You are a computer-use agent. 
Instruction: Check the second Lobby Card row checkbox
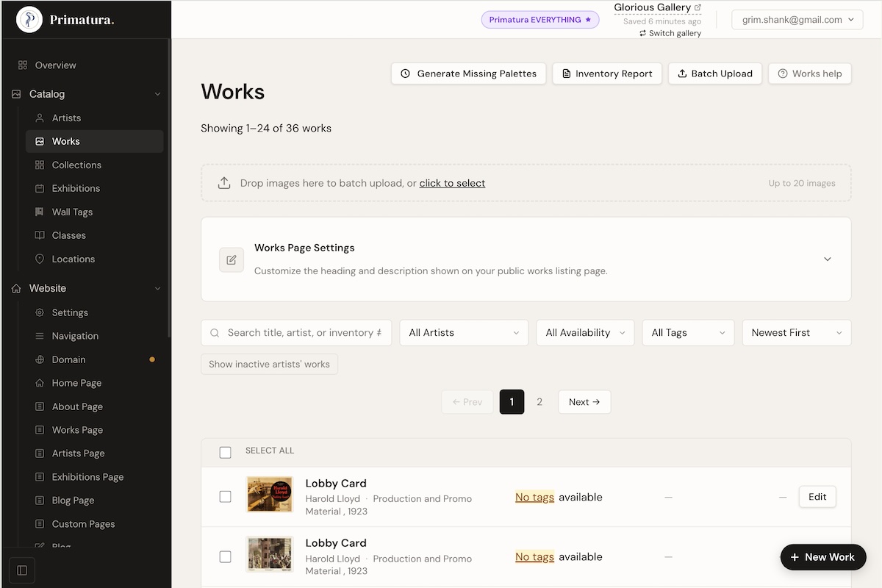[226, 556]
